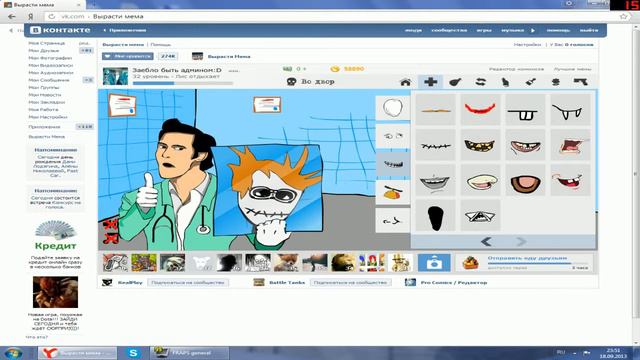This screenshot has width=640, height=360.
Task: Click the swap arrows toolbar icon
Action: (480, 82)
